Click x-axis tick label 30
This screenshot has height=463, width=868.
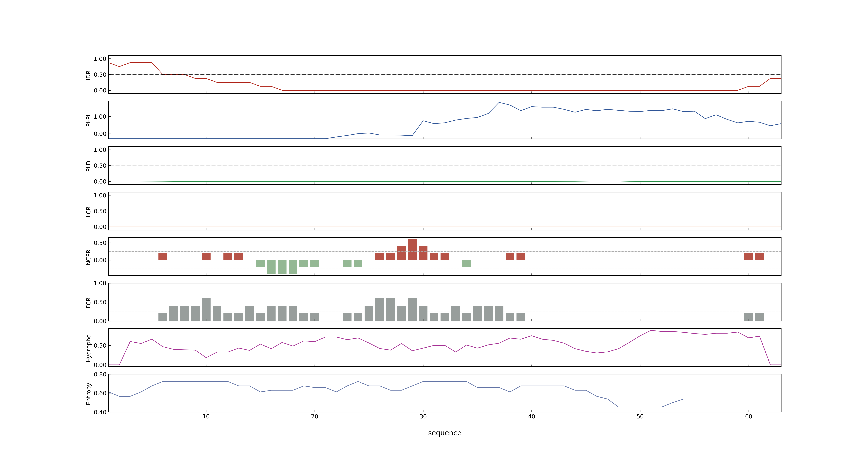pyautogui.click(x=423, y=416)
